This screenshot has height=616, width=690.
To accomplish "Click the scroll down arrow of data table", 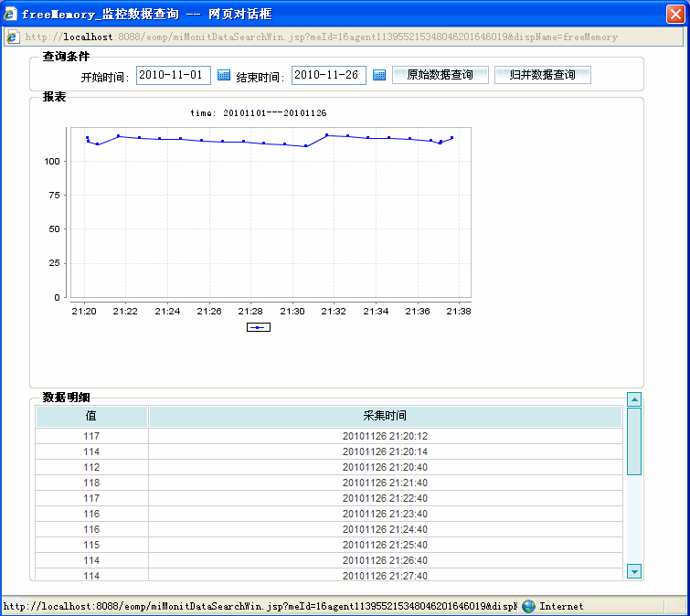I will click(x=634, y=571).
